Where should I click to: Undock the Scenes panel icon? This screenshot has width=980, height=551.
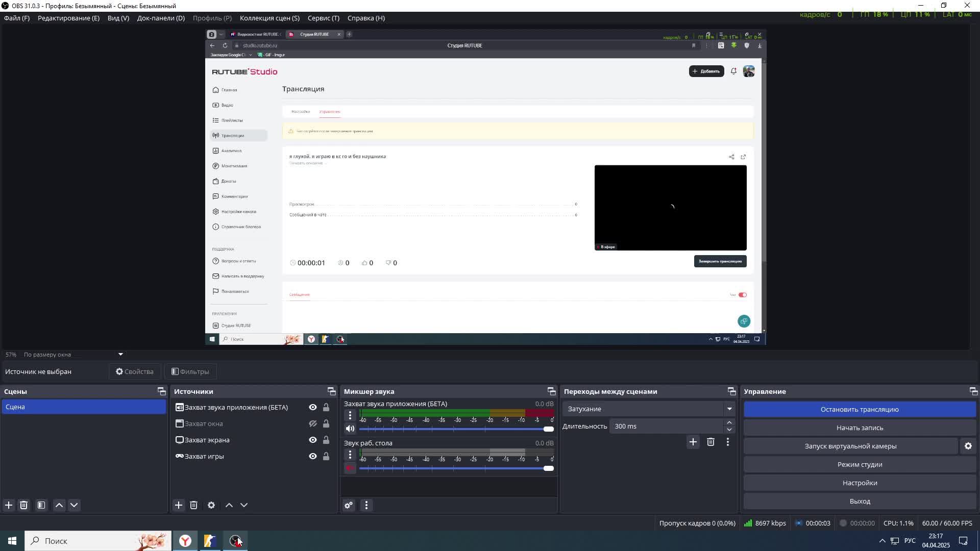point(162,391)
